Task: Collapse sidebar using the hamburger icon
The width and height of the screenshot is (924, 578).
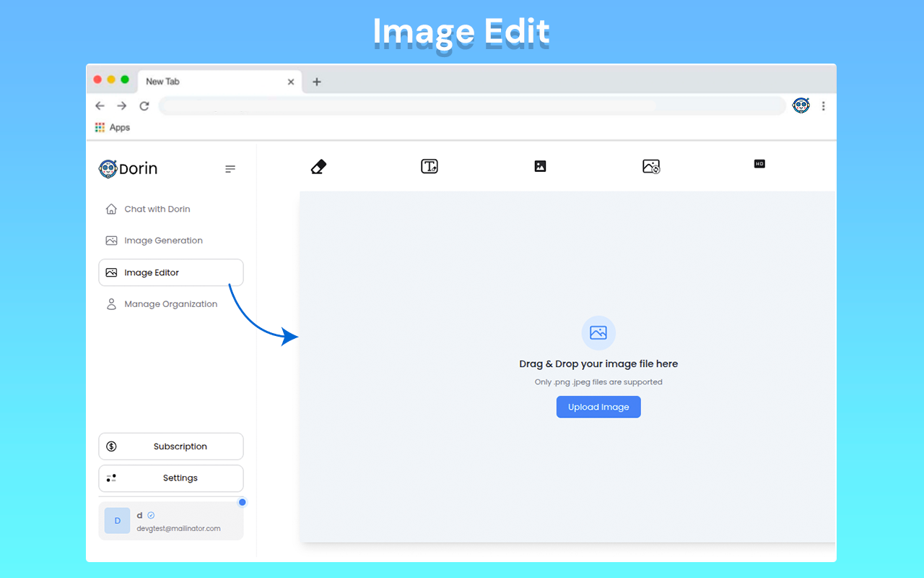Action: coord(230,169)
